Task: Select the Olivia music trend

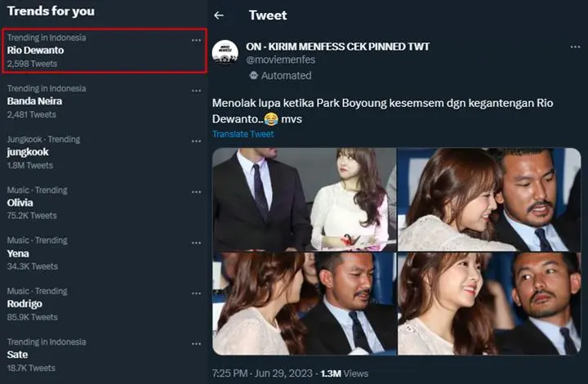Action: point(105,203)
